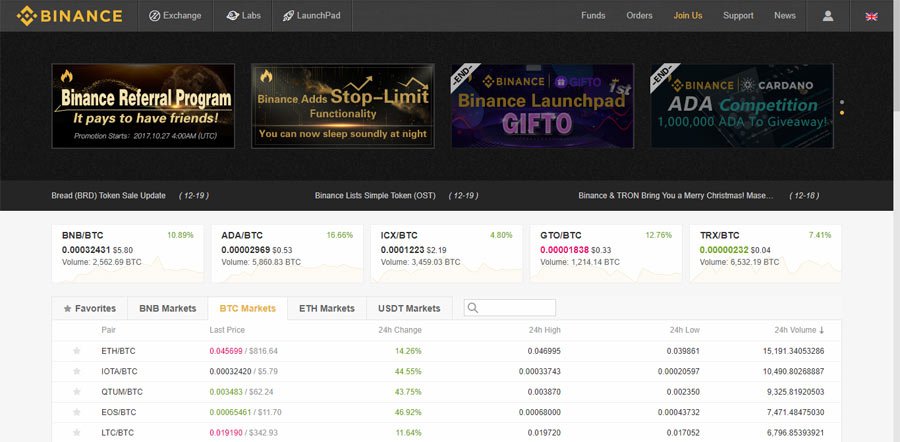
Task: Open the News link
Action: pos(785,15)
